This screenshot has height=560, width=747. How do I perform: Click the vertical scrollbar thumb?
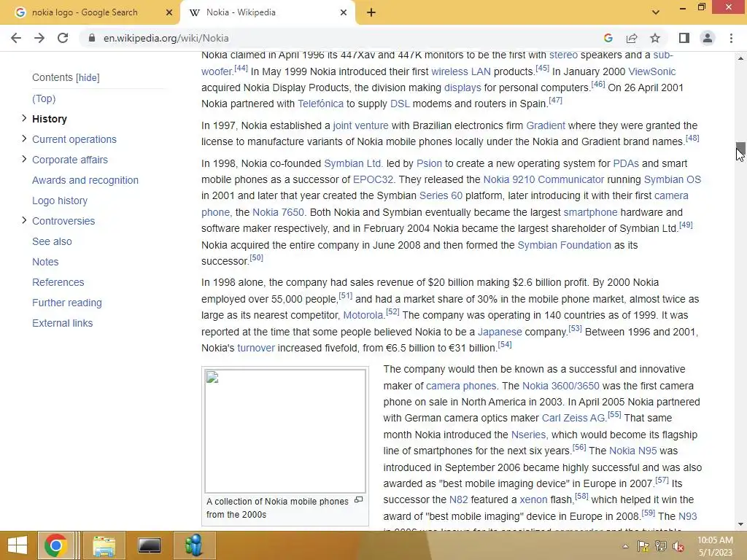pyautogui.click(x=740, y=147)
